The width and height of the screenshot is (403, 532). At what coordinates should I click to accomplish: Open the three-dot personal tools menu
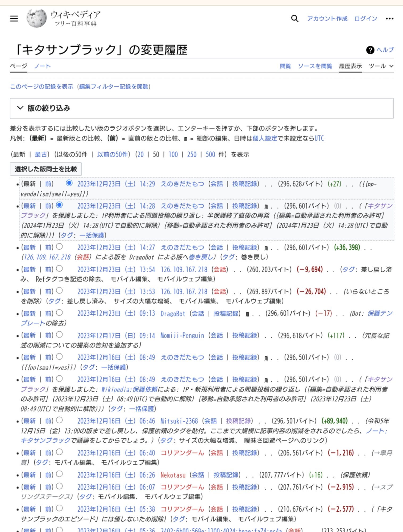[389, 18]
